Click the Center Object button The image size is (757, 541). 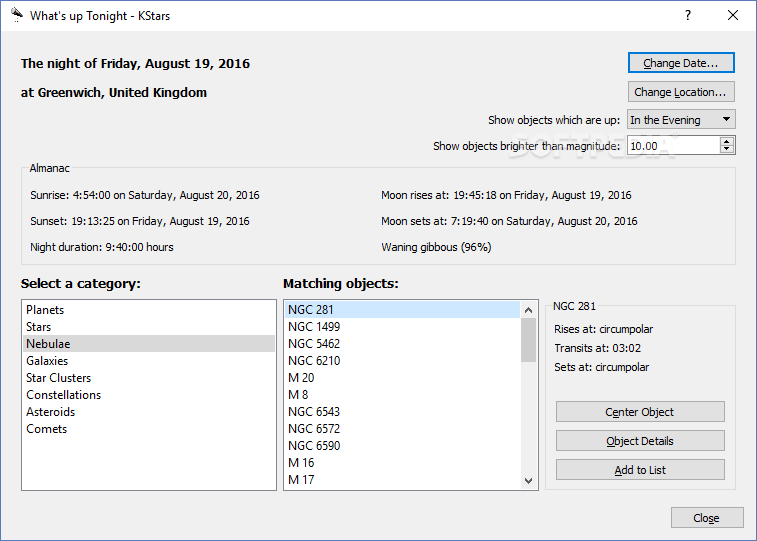pyautogui.click(x=640, y=412)
